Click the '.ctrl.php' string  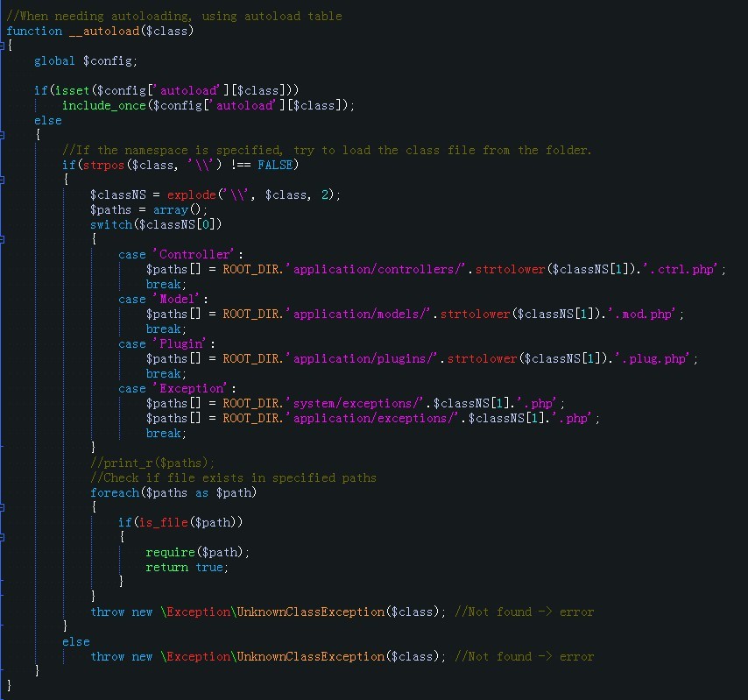point(681,269)
